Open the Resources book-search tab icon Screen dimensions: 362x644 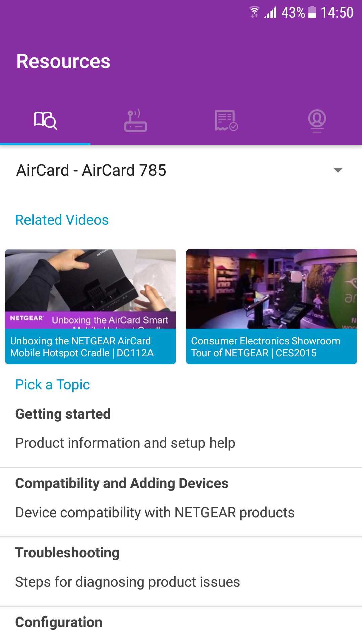click(x=45, y=121)
